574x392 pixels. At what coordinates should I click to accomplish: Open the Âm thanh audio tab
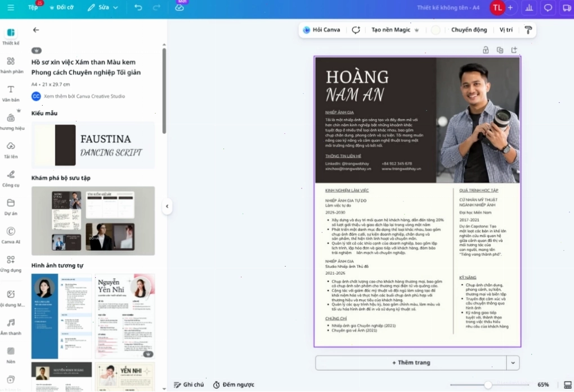[11, 327]
